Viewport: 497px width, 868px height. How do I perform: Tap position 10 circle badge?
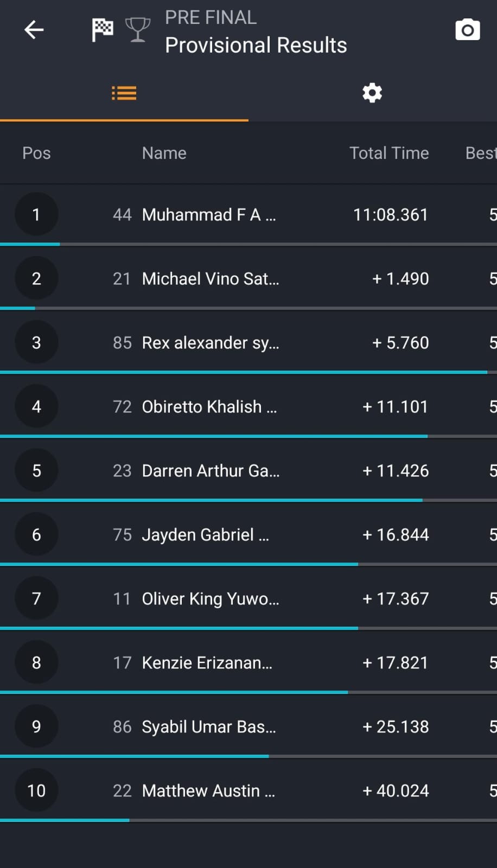[36, 790]
